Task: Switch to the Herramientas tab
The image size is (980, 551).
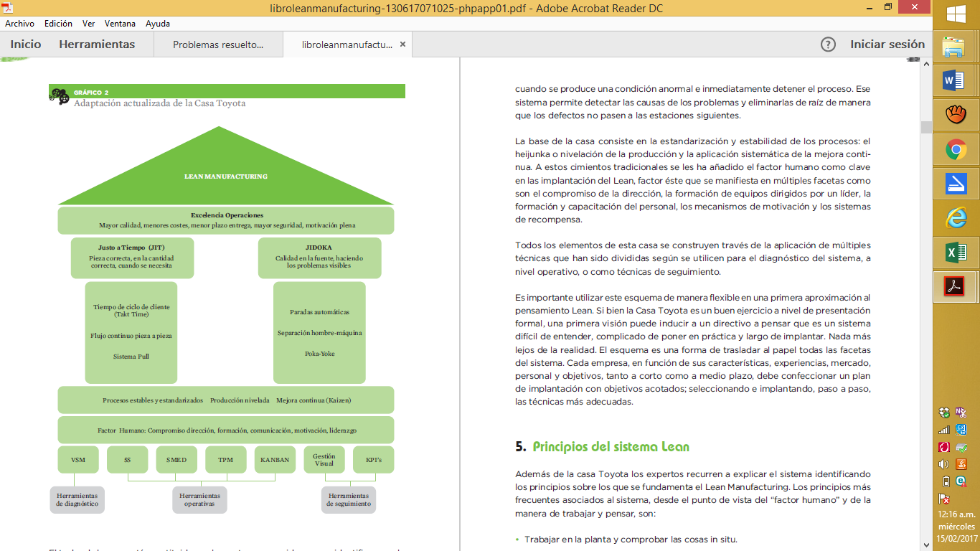Action: coord(97,44)
